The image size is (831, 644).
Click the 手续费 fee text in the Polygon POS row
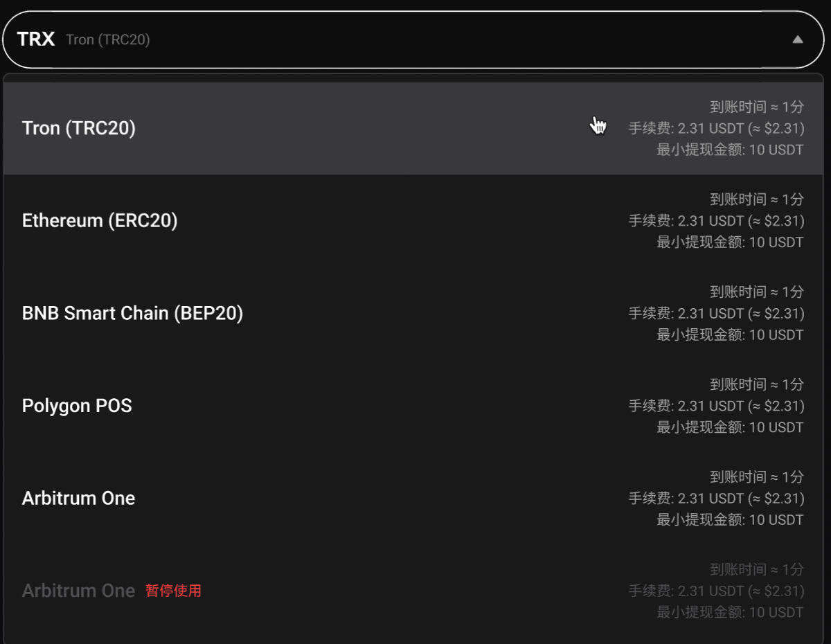(716, 406)
